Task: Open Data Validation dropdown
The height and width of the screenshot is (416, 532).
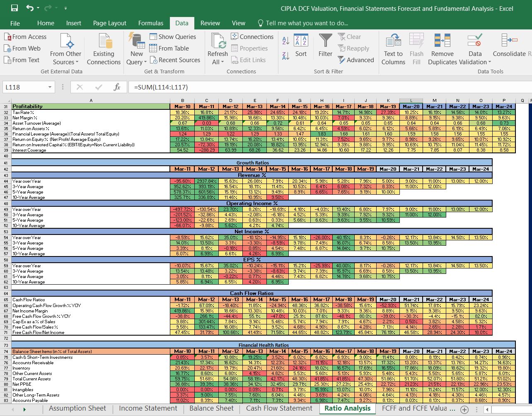Action: click(475, 49)
